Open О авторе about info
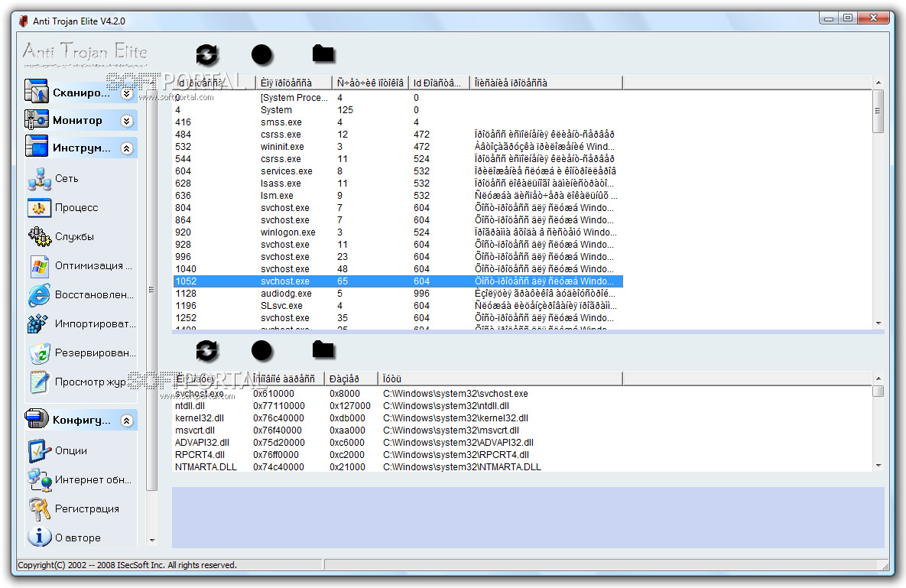 (65, 538)
